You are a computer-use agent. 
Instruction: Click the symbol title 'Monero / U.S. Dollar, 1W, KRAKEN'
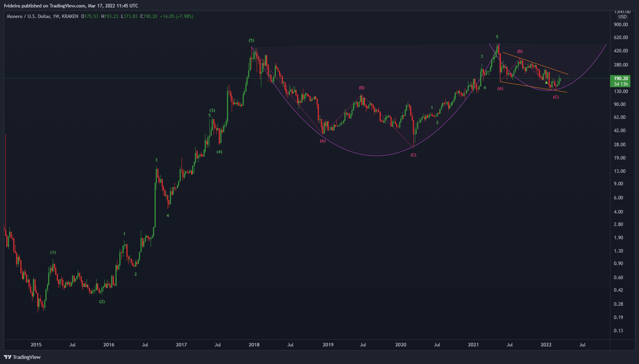pos(43,16)
